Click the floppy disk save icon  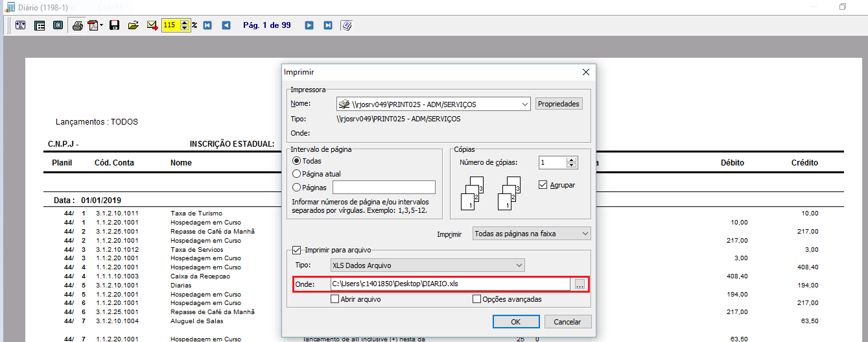point(115,25)
